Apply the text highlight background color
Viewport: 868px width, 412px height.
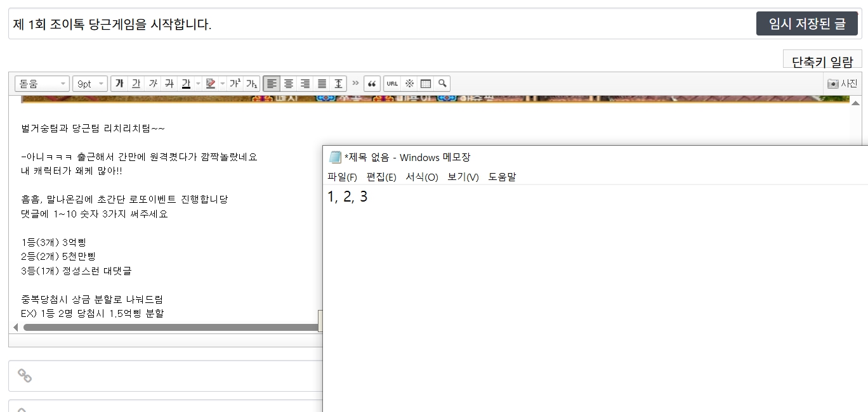(211, 84)
